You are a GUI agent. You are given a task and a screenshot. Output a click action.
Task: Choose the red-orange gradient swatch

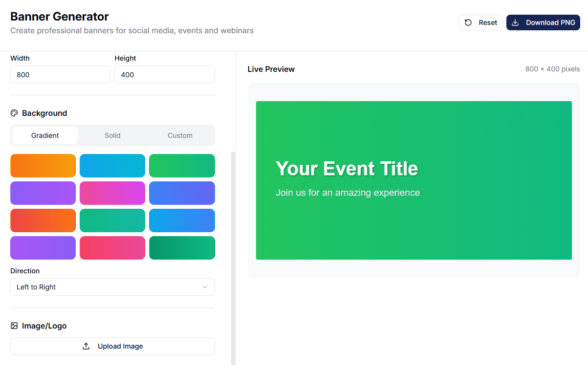coord(43,220)
